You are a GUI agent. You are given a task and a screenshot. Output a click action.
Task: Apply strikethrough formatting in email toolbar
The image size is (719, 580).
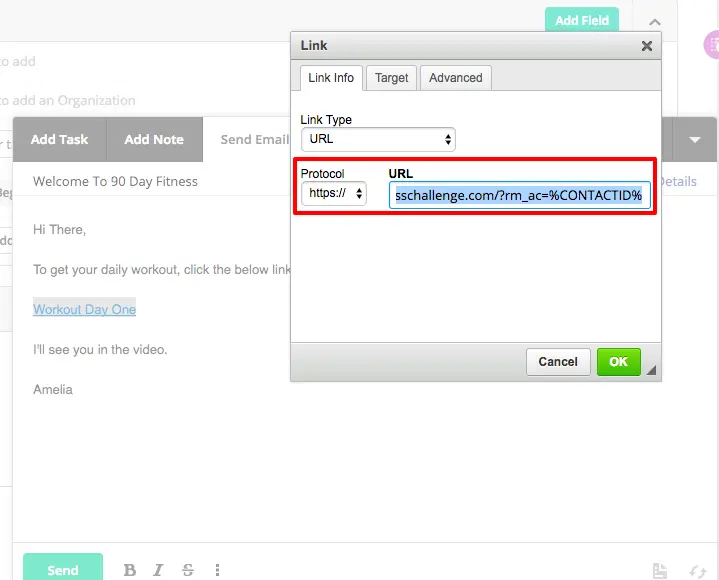[x=188, y=570]
